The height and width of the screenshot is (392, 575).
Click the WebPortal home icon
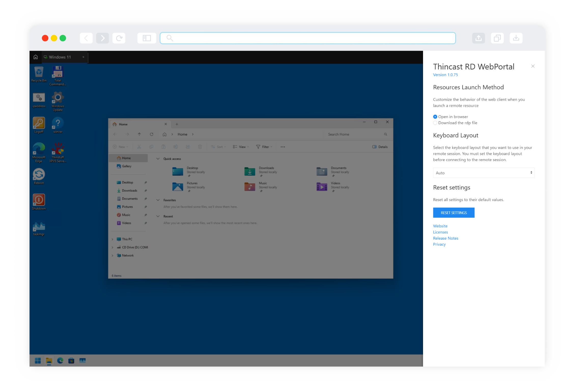(x=36, y=57)
